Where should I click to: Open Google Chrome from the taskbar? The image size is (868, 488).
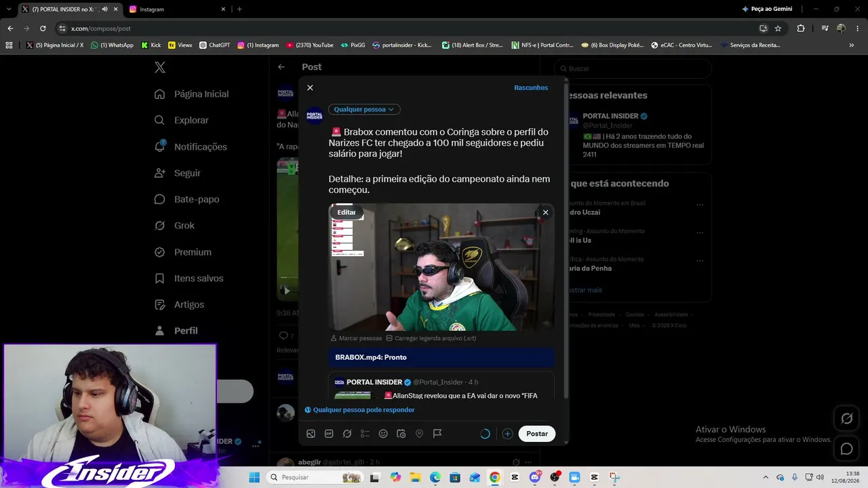click(x=495, y=477)
